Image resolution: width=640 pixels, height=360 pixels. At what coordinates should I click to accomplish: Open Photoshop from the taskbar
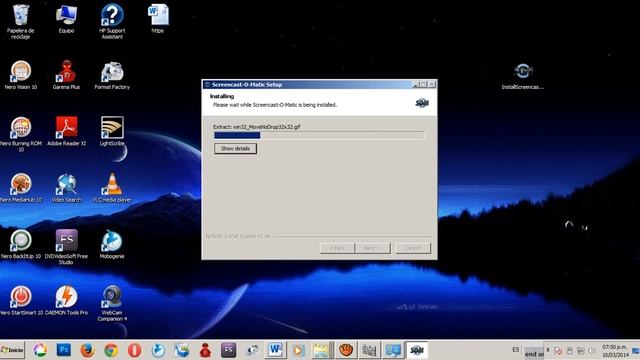tap(64, 350)
